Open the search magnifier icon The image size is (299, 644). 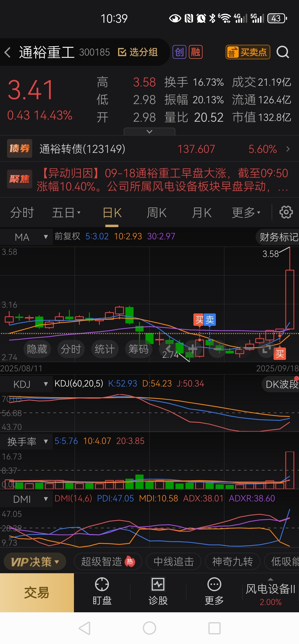(x=283, y=52)
